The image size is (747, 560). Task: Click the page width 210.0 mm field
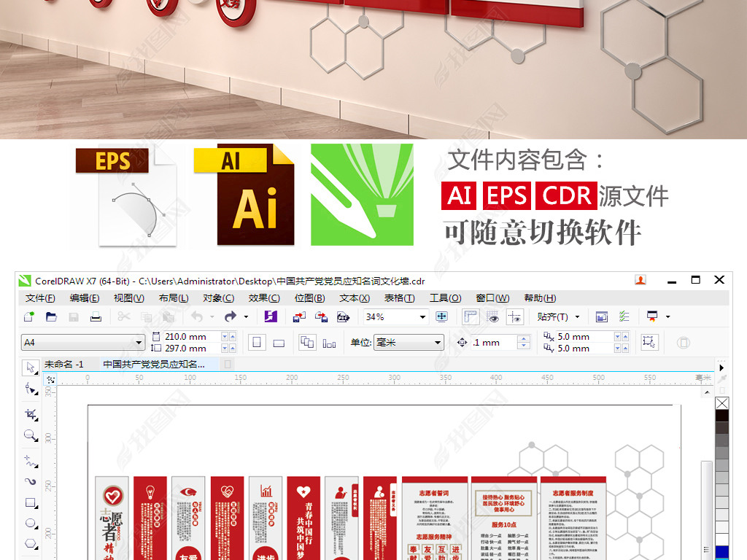tap(187, 337)
